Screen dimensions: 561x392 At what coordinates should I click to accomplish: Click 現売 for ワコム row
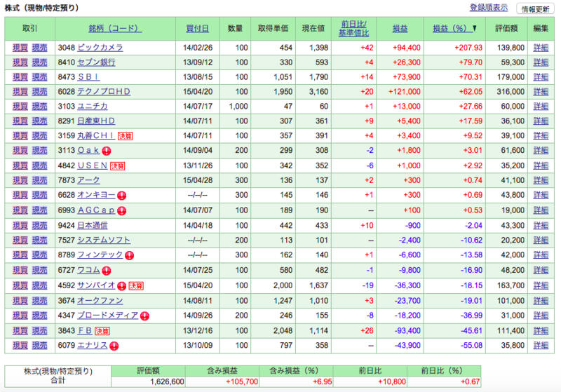39,270
